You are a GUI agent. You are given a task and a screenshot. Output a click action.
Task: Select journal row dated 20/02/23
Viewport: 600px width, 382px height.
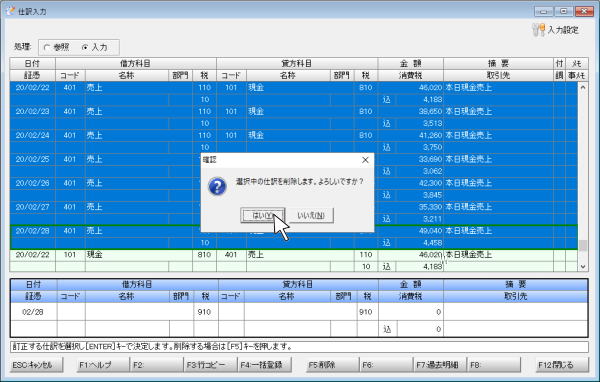[x=293, y=117]
